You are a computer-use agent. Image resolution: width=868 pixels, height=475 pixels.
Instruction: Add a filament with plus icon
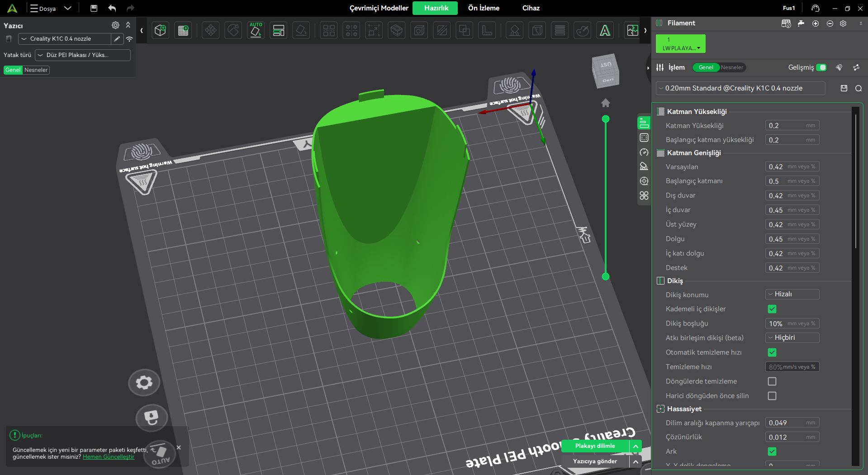click(815, 24)
